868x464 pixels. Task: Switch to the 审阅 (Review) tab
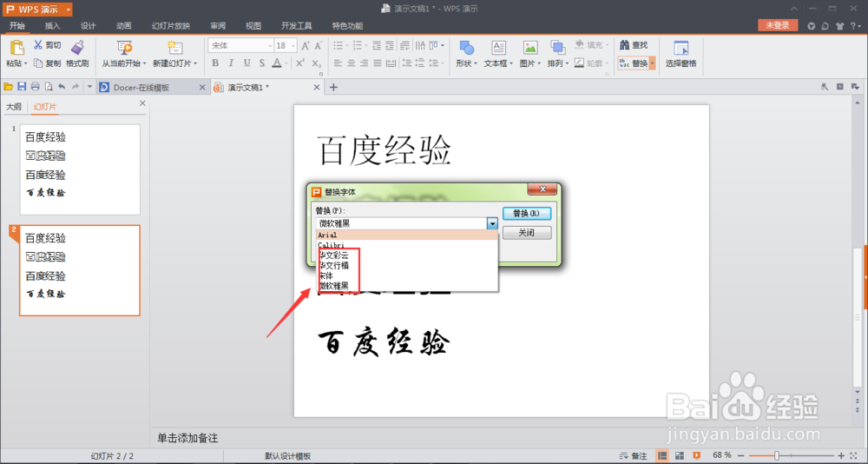218,25
